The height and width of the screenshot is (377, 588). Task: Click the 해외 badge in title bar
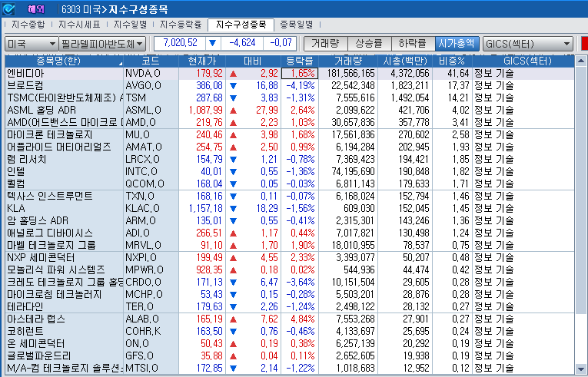36,9
